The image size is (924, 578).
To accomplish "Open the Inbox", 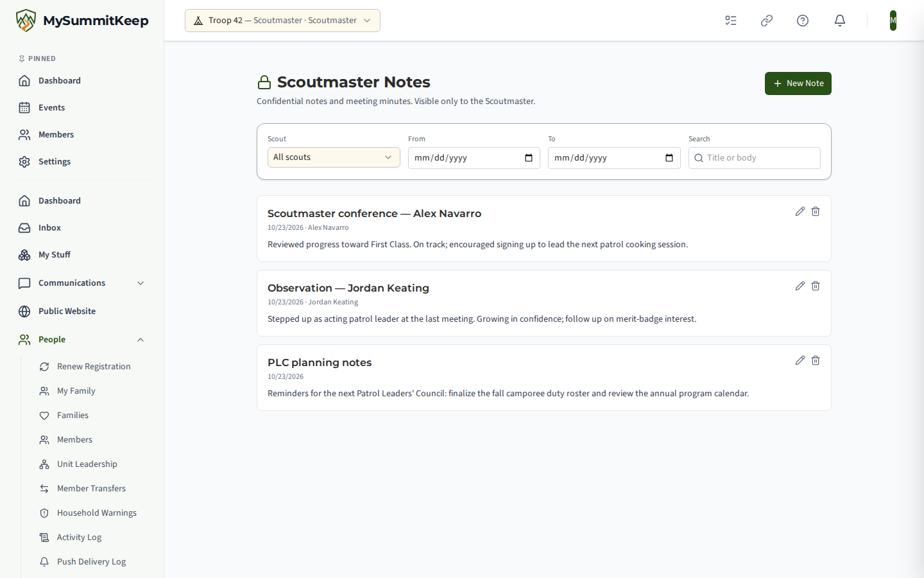I will coord(82,228).
